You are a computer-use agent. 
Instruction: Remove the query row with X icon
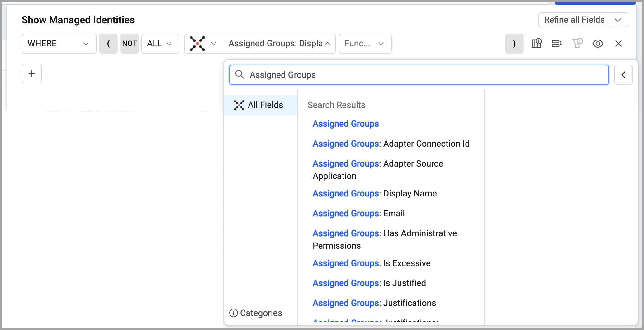pyautogui.click(x=618, y=44)
